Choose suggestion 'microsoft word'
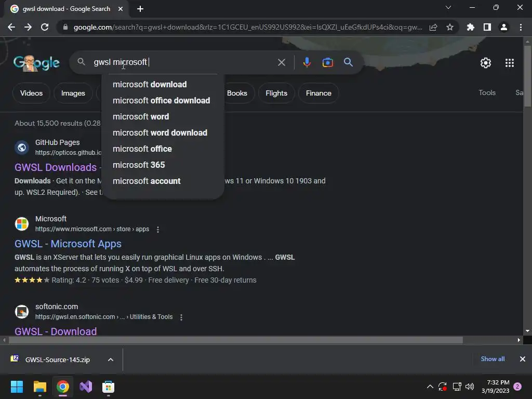The image size is (532, 399). tap(141, 116)
